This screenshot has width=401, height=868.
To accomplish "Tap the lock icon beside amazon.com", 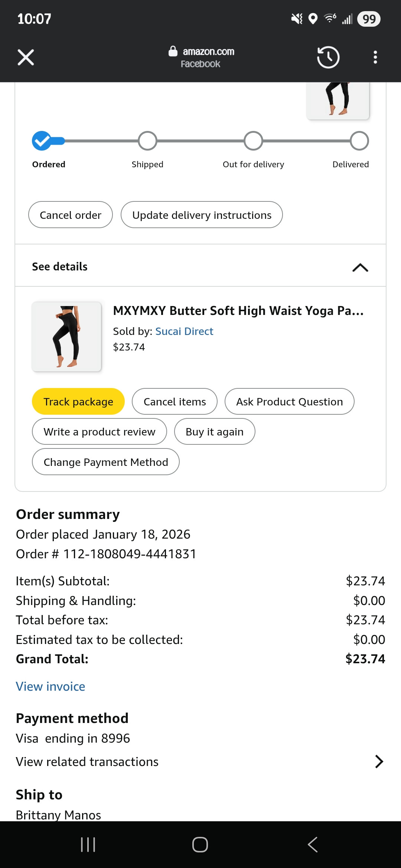I will click(x=173, y=51).
